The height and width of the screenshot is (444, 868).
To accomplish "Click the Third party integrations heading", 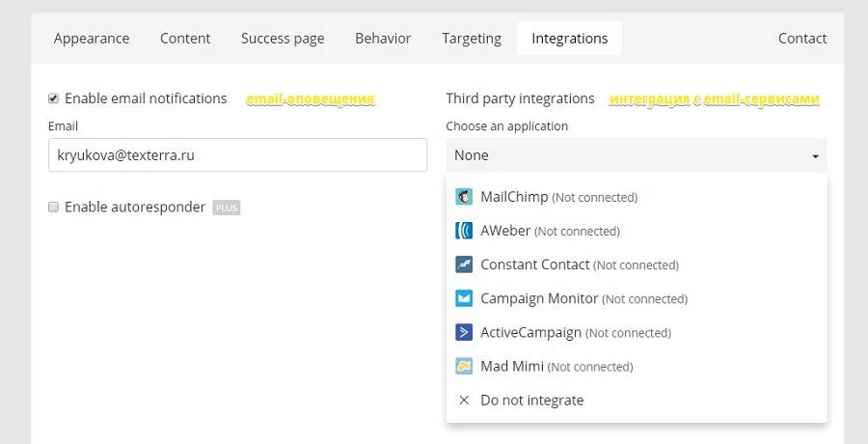I will point(520,98).
